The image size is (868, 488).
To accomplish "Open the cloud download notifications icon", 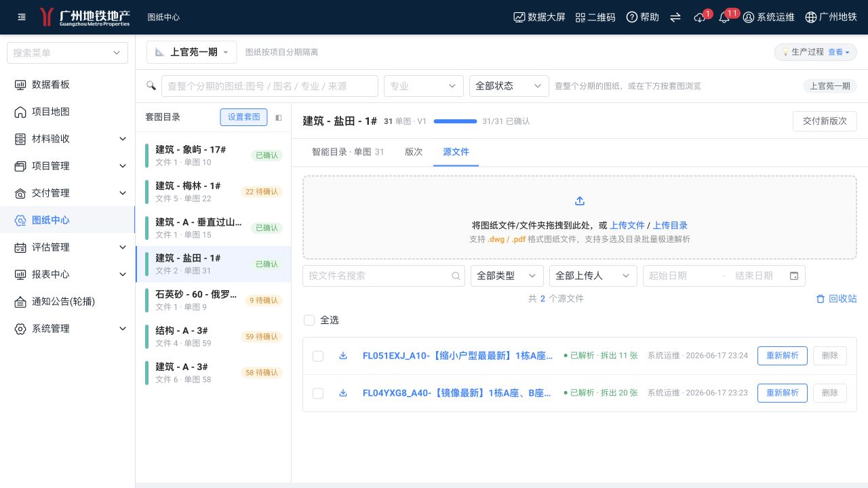I will tap(700, 18).
